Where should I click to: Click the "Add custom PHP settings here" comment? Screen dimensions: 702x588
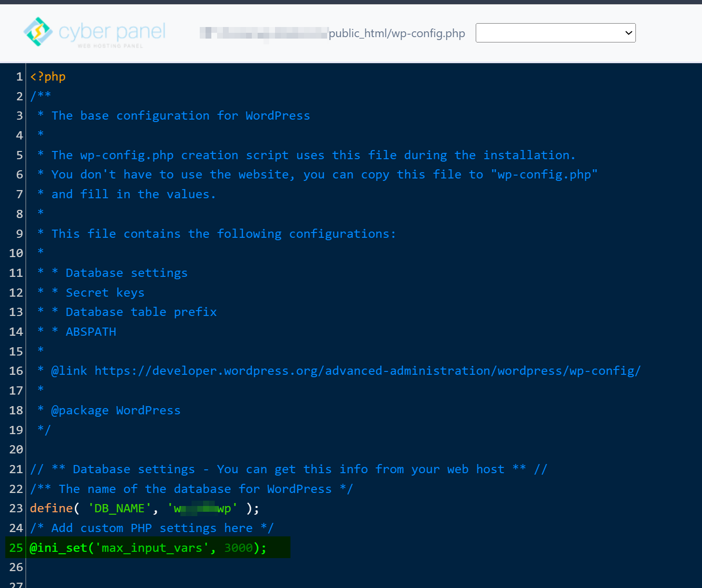pos(152,528)
